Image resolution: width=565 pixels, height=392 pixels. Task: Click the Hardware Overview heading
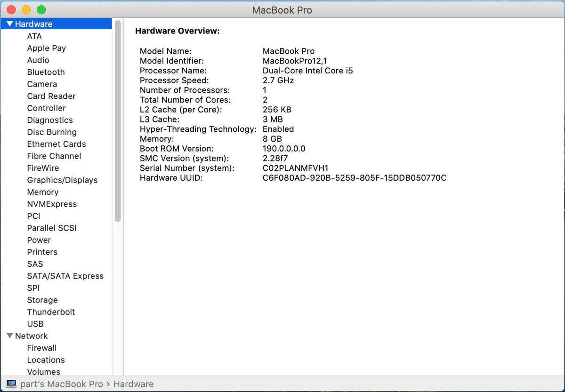pyautogui.click(x=178, y=31)
